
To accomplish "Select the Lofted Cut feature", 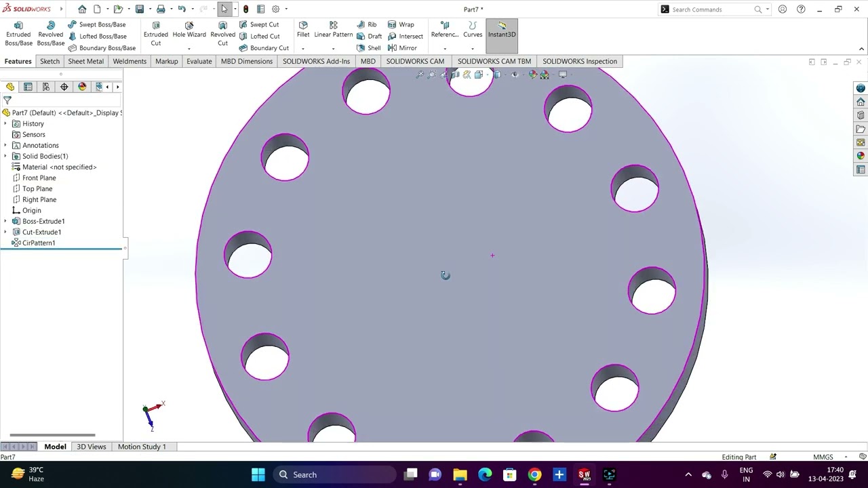I will [258, 36].
